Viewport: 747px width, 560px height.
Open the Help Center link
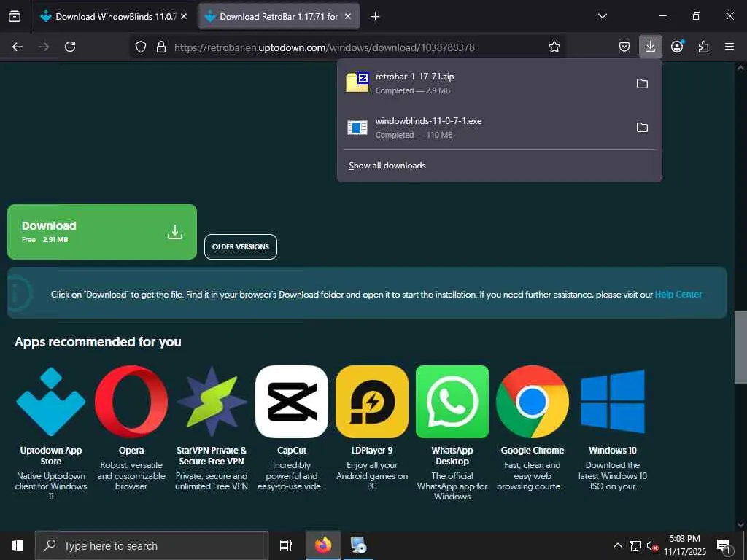click(678, 295)
